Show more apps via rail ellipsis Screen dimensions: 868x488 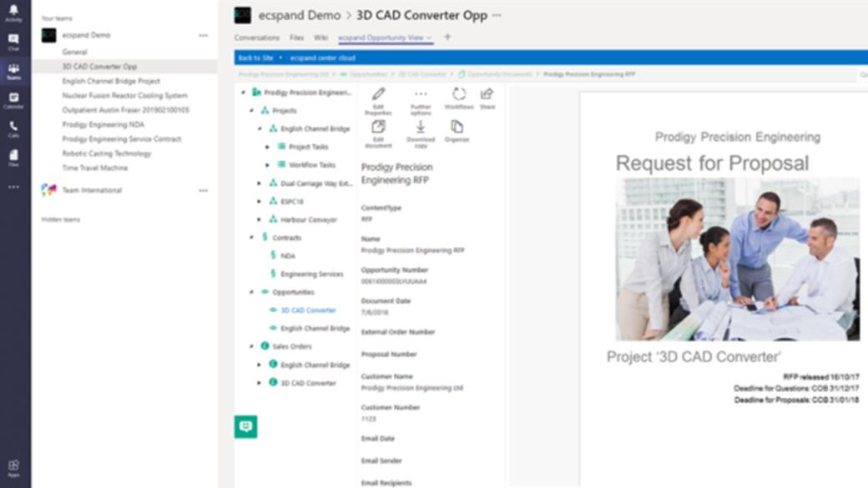pos(13,187)
